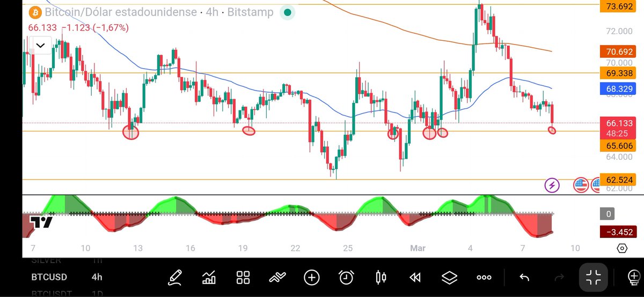Tap the circled plus add icon
644x297 pixels.
click(x=312, y=277)
